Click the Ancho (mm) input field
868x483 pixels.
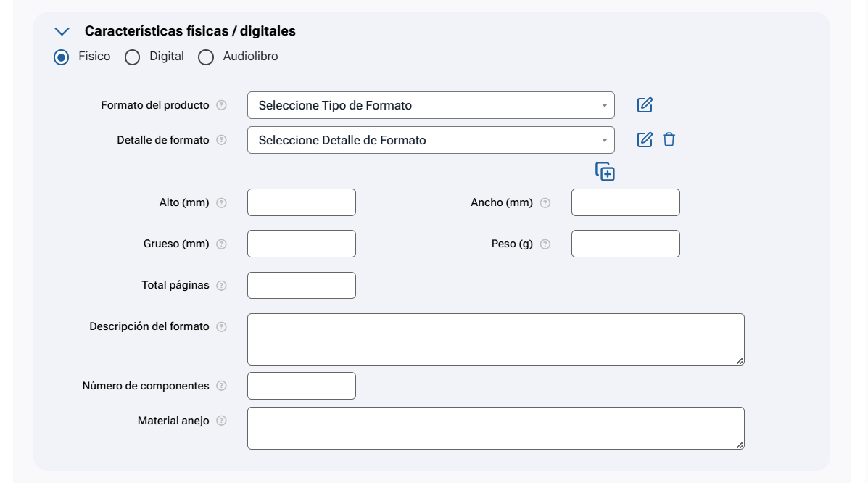click(x=625, y=202)
